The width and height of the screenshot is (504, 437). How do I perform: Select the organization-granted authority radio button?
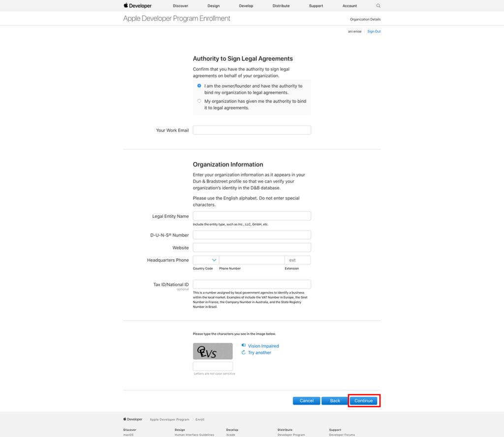pos(199,101)
